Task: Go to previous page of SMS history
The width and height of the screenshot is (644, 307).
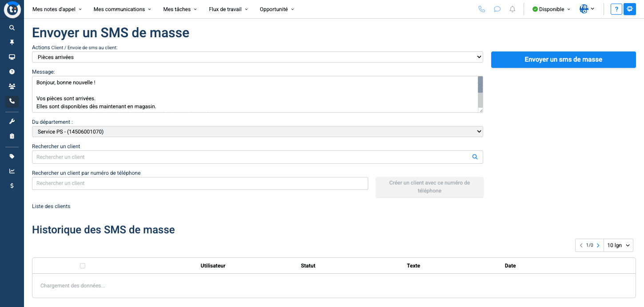Action: tap(581, 245)
